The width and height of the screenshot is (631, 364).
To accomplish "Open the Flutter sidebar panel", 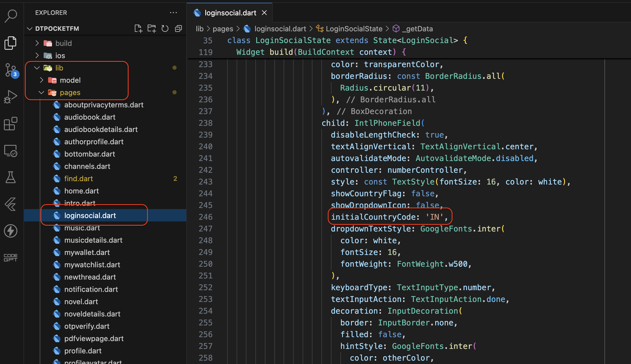I will tap(11, 204).
